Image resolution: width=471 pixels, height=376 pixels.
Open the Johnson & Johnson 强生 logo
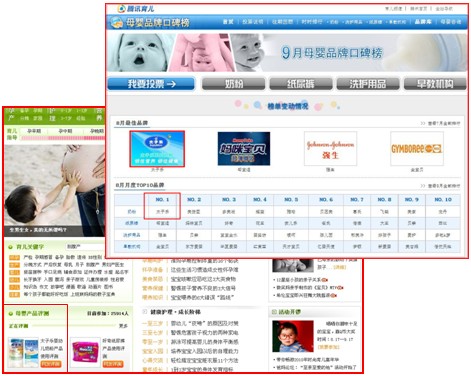330,149
